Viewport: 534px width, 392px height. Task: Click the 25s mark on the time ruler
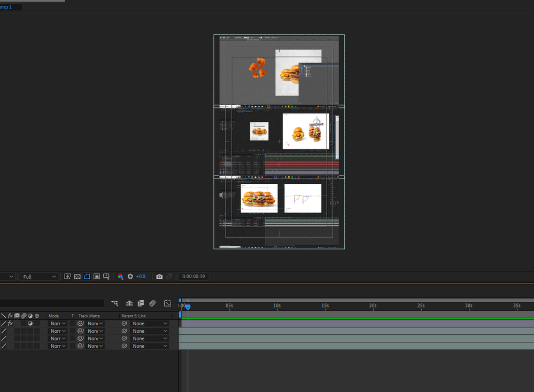(421, 305)
